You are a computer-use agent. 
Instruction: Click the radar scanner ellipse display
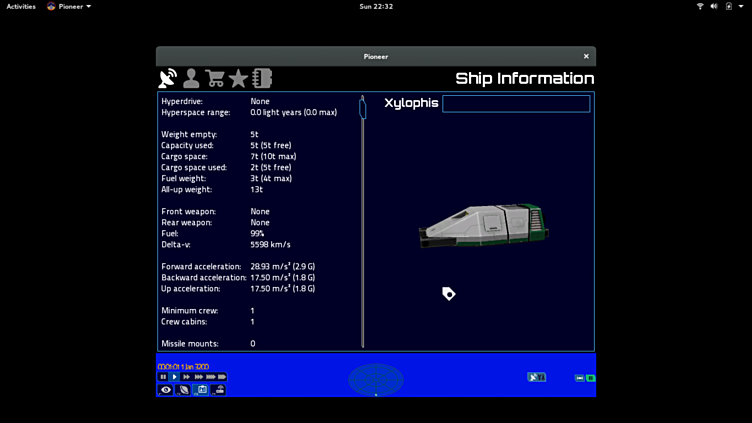376,380
